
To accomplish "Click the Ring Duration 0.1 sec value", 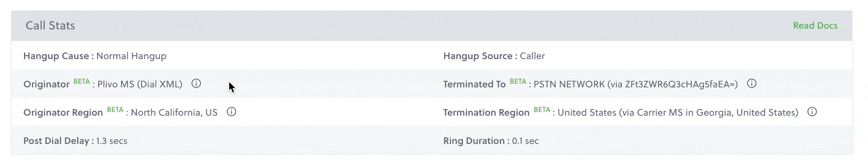I will 525,141.
